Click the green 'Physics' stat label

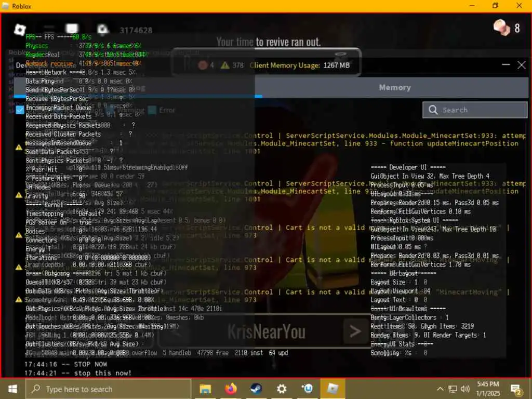coord(37,46)
